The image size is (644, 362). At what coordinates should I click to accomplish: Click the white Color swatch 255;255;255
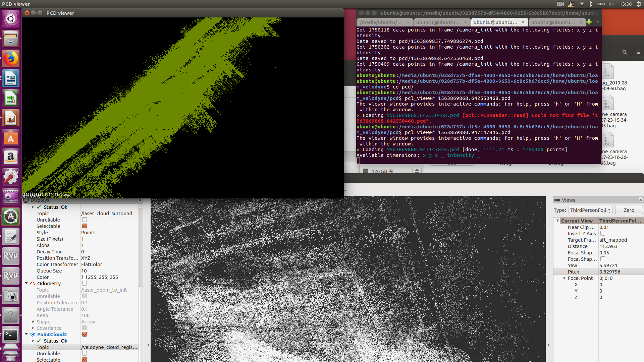click(85, 277)
